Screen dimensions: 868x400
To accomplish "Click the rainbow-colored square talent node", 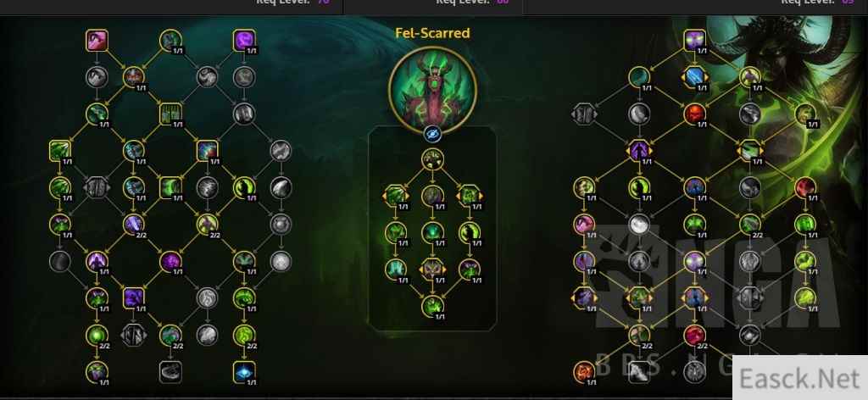I will [x=207, y=151].
